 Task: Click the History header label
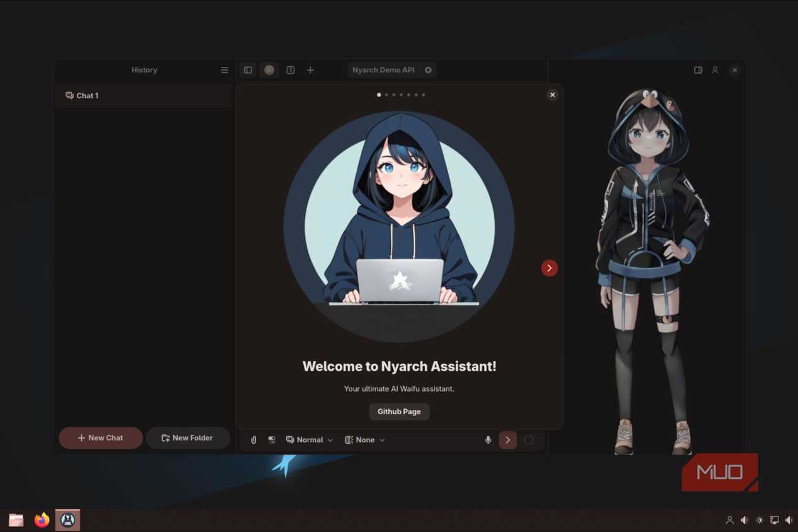pyautogui.click(x=144, y=70)
